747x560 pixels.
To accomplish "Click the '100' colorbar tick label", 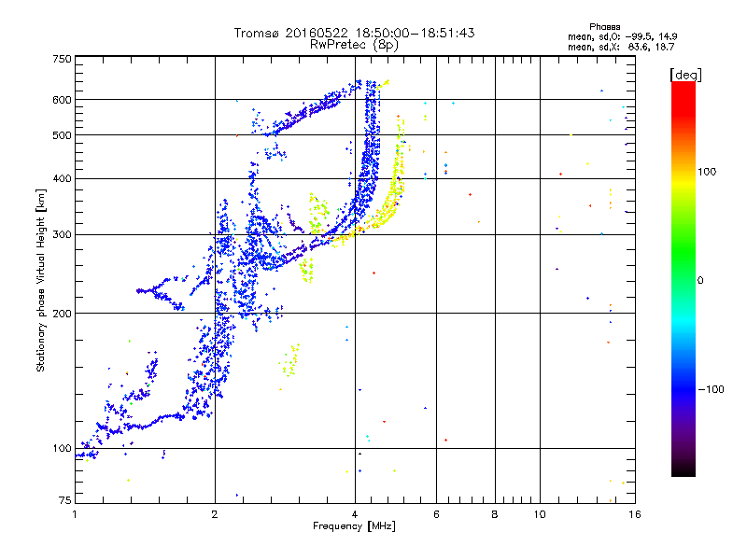I will (x=707, y=172).
